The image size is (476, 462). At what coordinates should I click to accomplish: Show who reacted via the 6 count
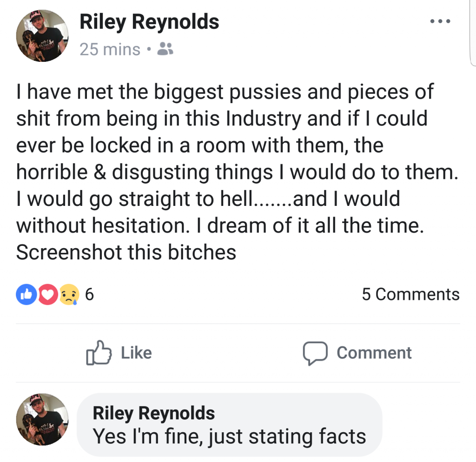point(90,294)
